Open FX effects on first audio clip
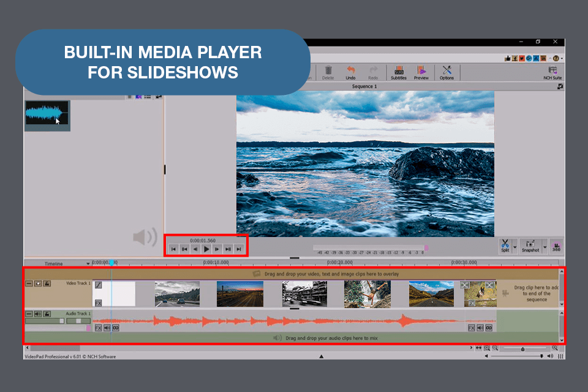 tap(98, 328)
